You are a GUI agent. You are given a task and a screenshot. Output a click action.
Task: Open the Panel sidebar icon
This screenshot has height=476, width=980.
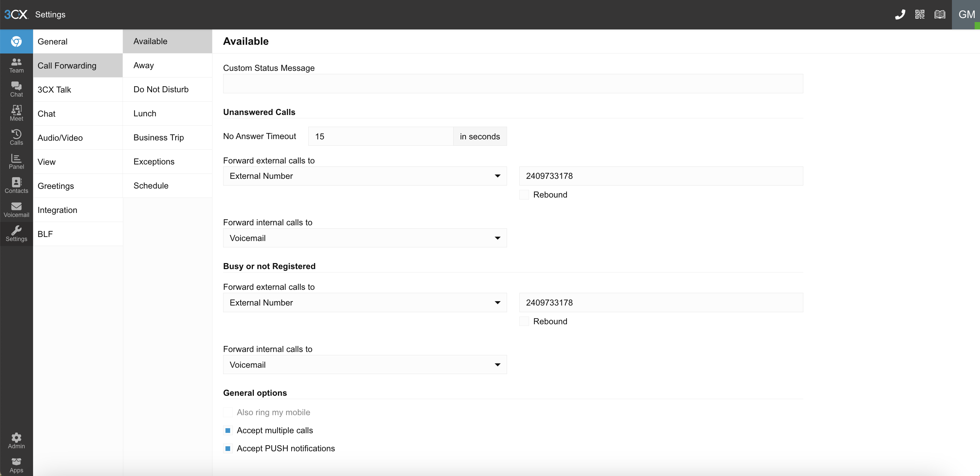[x=16, y=161]
